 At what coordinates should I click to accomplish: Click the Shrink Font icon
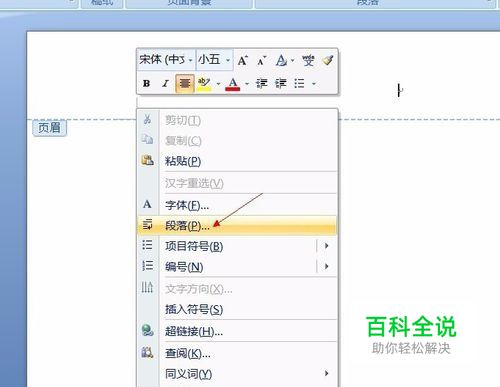[x=261, y=61]
